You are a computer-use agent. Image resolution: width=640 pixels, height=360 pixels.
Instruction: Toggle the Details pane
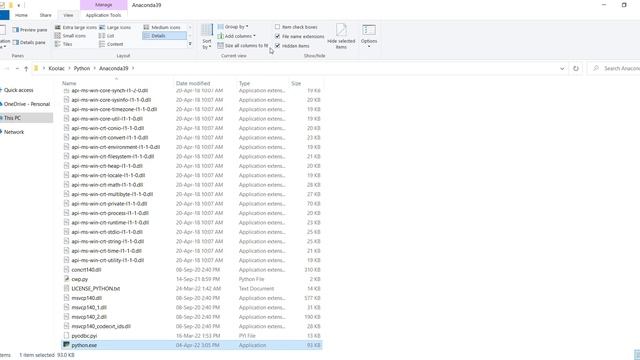point(29,42)
